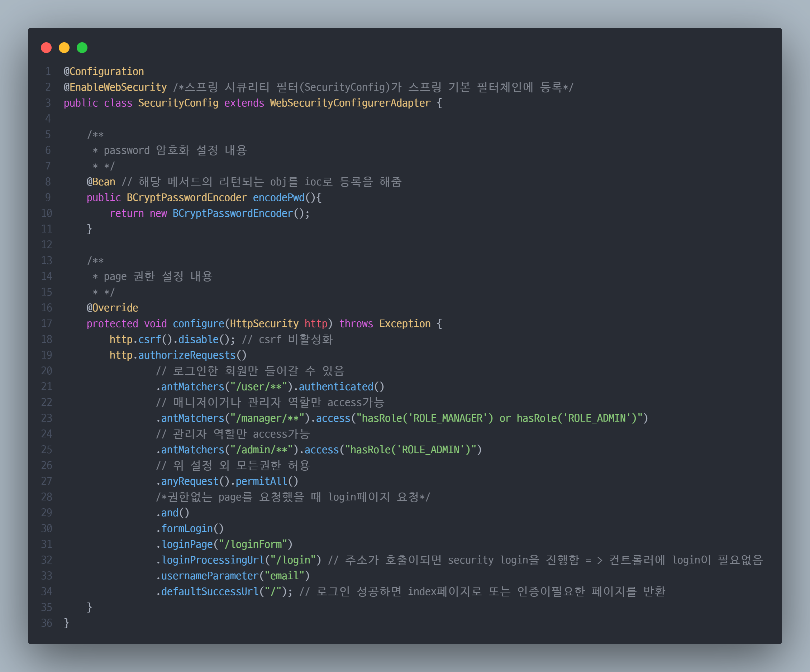810x672 pixels.
Task: Click 'throws' keyword on line 17
Action: pos(356,324)
